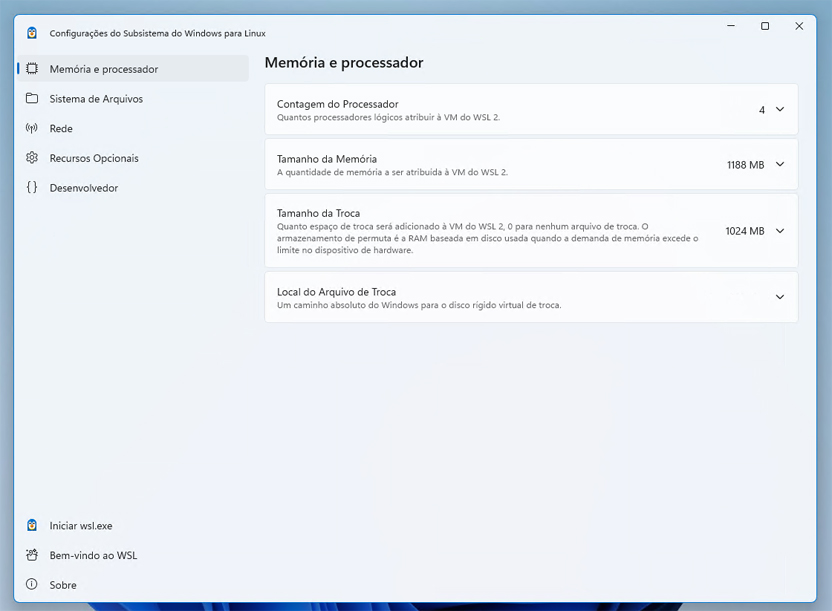
Task: Click the info icon next to Sobre
Action: (x=32, y=584)
